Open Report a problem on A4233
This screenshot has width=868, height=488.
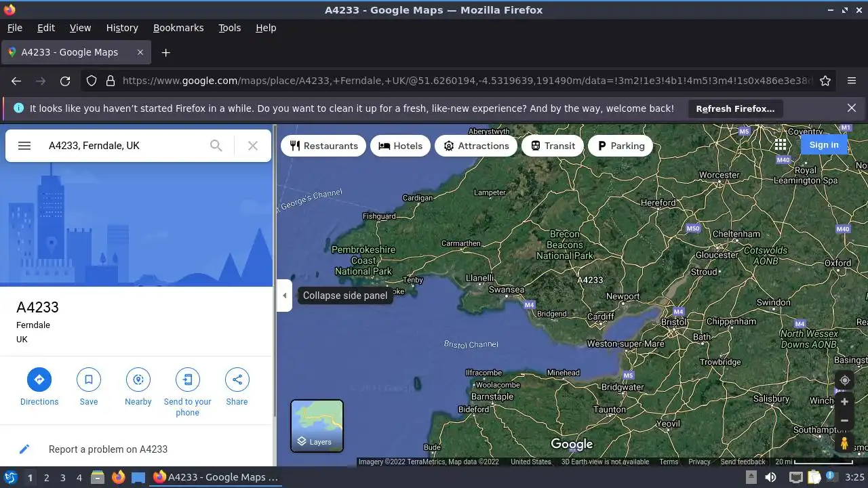108,449
